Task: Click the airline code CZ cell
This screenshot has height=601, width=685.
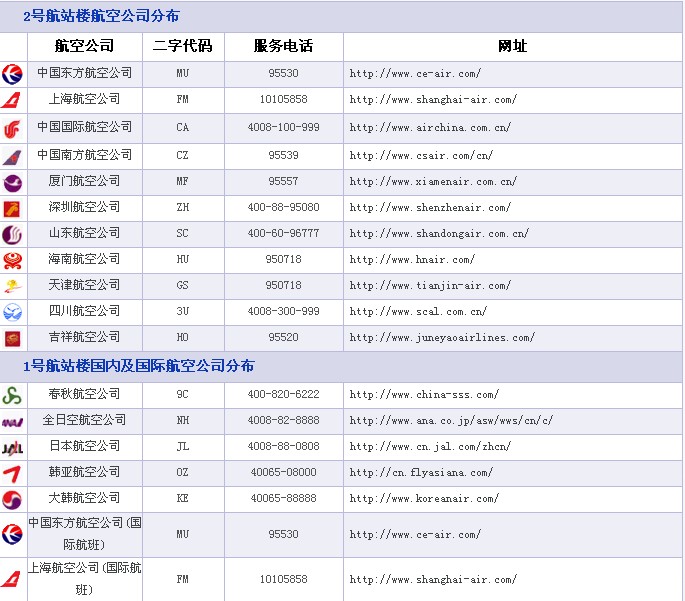Action: pyautogui.click(x=183, y=155)
